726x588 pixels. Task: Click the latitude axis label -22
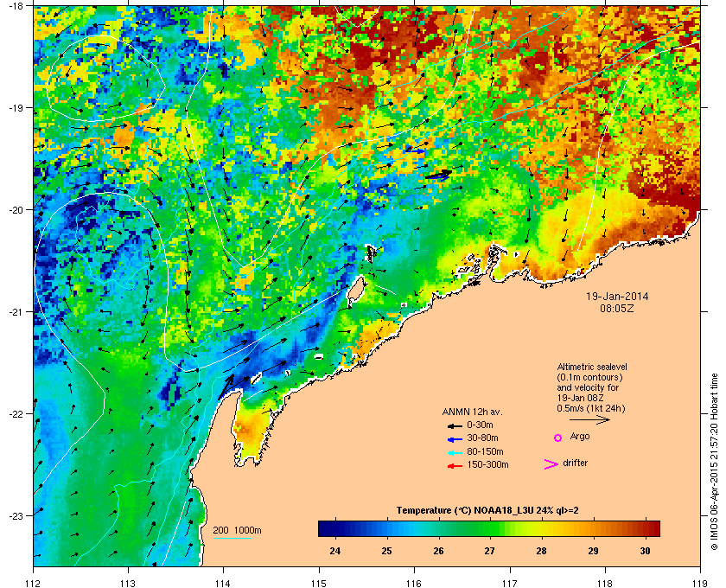point(16,413)
